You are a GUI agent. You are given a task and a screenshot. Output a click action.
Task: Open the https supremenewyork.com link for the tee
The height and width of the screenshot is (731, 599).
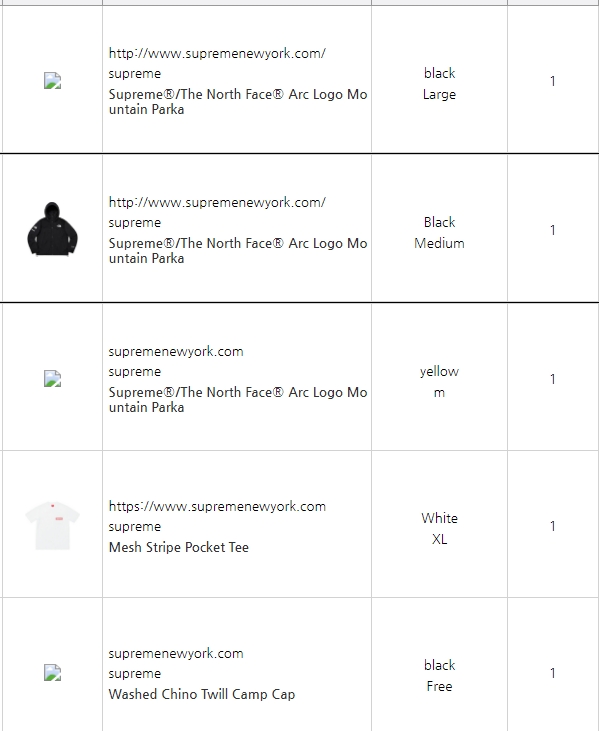[x=217, y=506]
